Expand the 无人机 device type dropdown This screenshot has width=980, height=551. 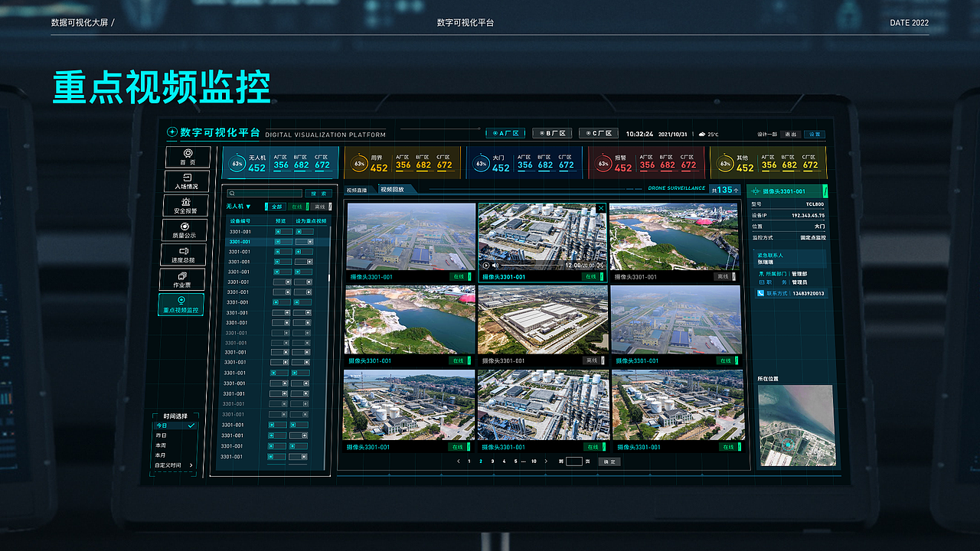coord(238,207)
